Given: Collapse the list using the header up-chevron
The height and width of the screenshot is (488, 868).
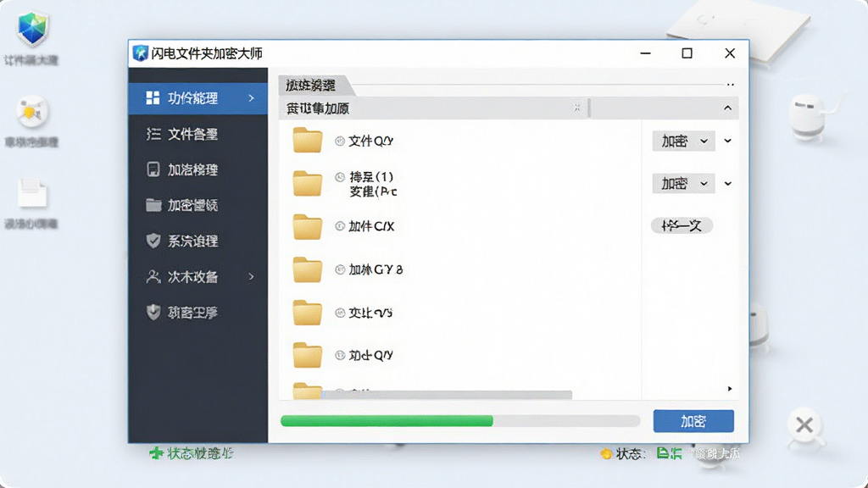Looking at the screenshot, I should [728, 108].
